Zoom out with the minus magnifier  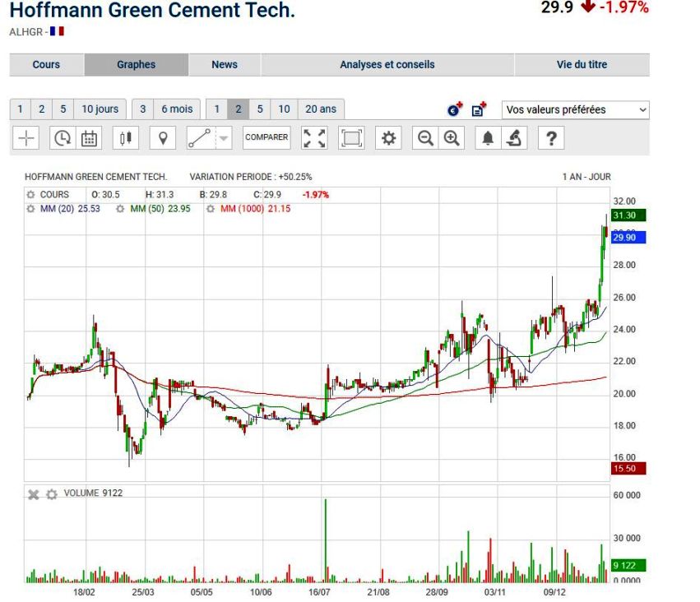click(x=425, y=138)
